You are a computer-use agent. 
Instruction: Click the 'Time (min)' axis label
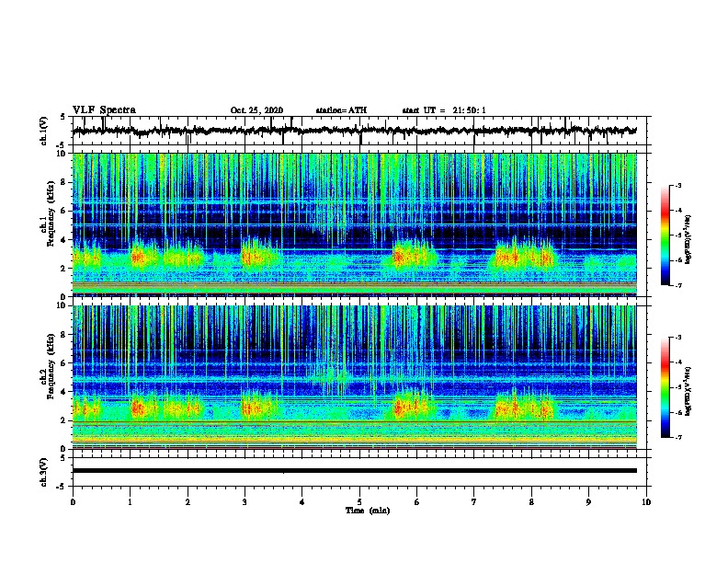[x=368, y=511]
